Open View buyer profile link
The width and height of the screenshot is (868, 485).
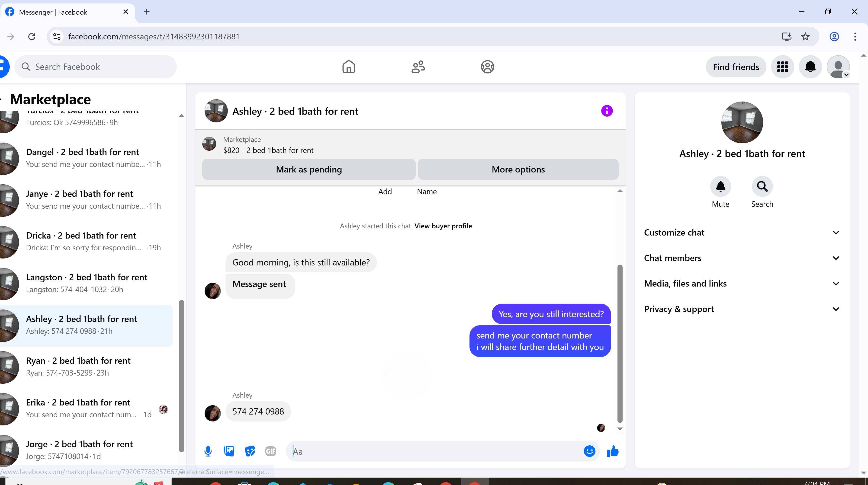tap(443, 226)
